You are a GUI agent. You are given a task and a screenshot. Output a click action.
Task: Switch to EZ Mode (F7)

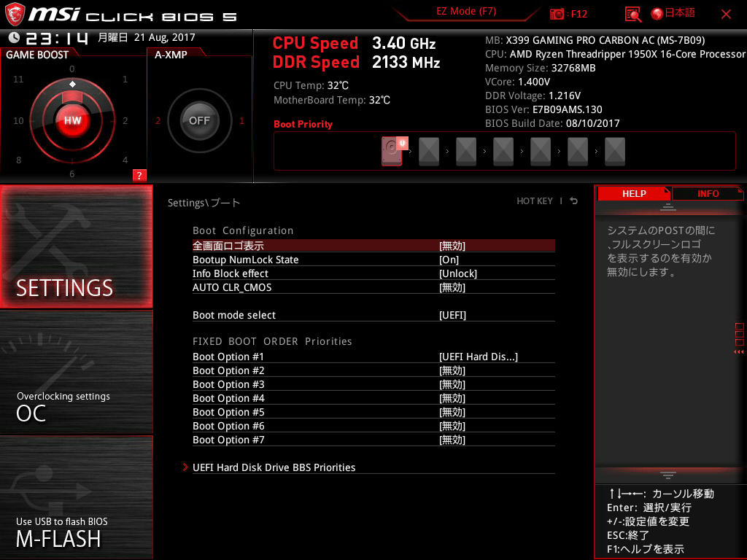point(466,12)
